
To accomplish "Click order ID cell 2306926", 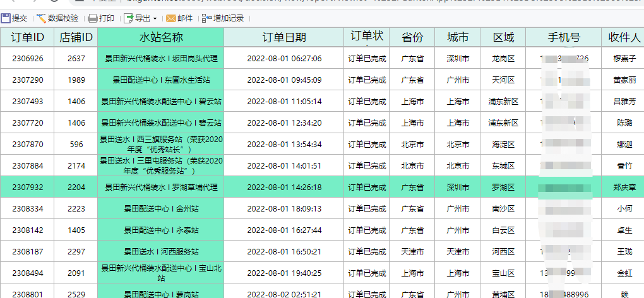I will coord(27,58).
